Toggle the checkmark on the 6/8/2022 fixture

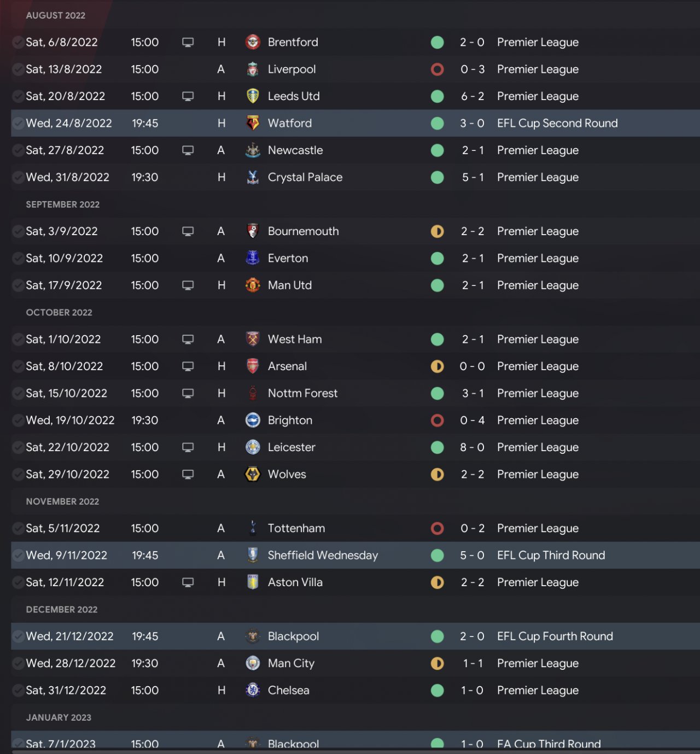click(x=18, y=42)
